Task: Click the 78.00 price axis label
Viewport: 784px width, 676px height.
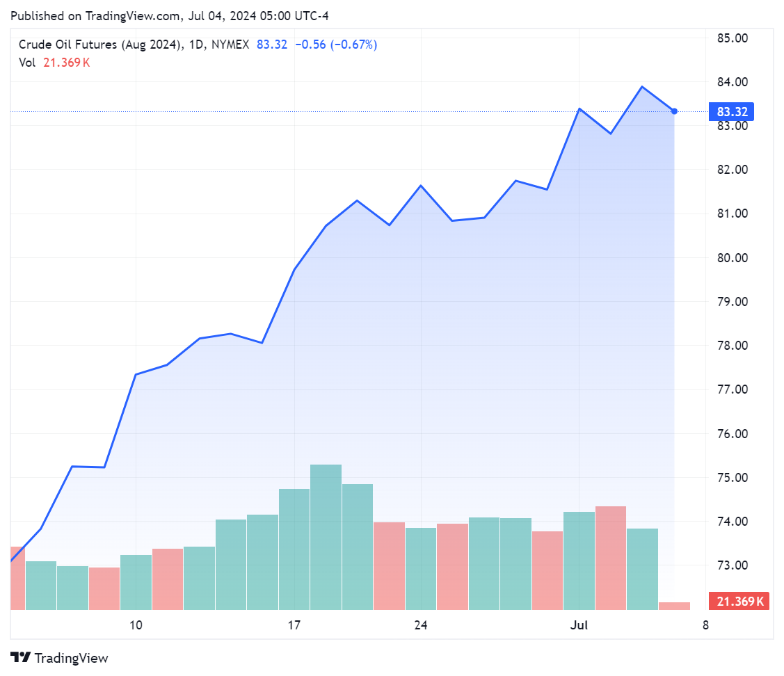Action: pyautogui.click(x=733, y=346)
